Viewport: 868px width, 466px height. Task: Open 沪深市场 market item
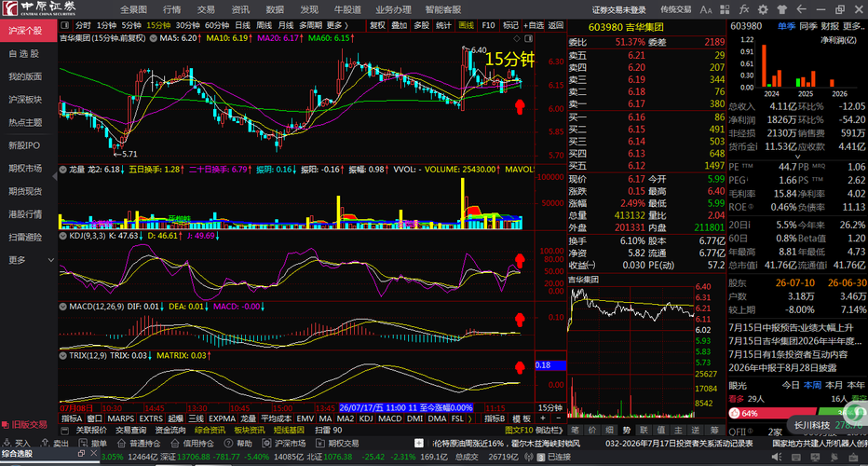pyautogui.click(x=284, y=444)
